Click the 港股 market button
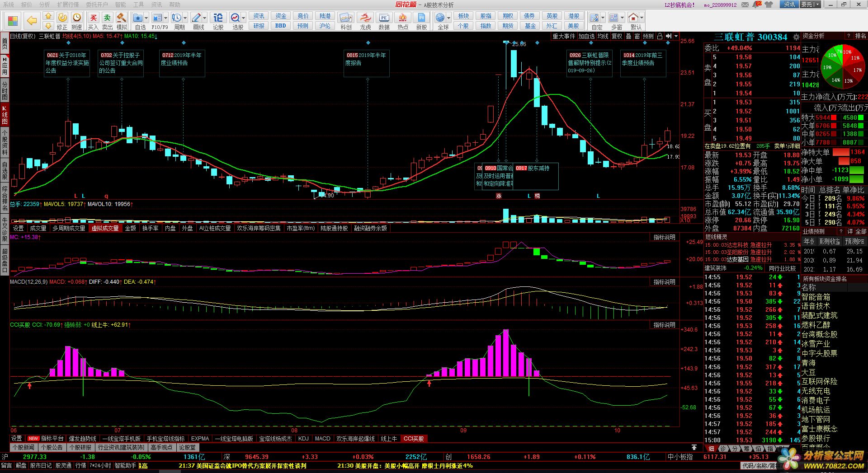Viewport: 868px width, 473px height. click(x=574, y=16)
